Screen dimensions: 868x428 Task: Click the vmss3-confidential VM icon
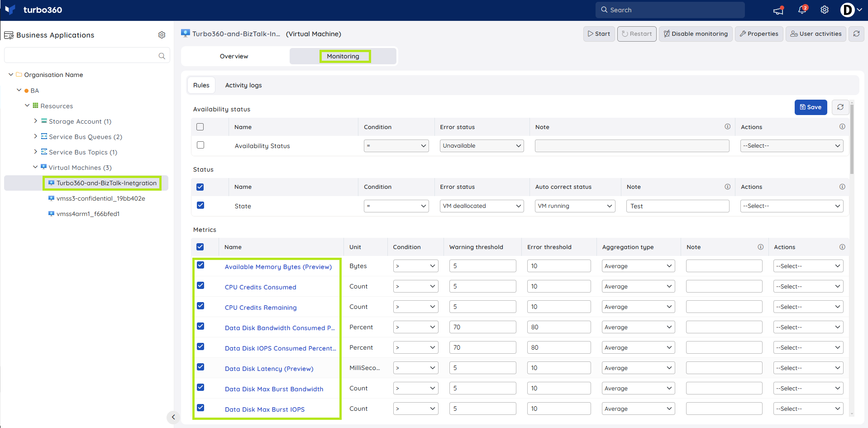[x=51, y=198]
